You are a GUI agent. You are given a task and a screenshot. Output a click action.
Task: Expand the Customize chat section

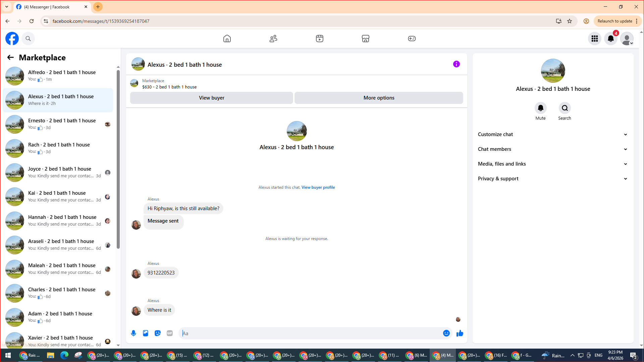click(553, 134)
